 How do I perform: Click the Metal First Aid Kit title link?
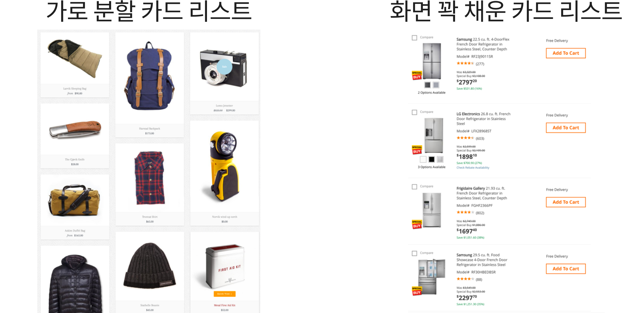(x=224, y=305)
